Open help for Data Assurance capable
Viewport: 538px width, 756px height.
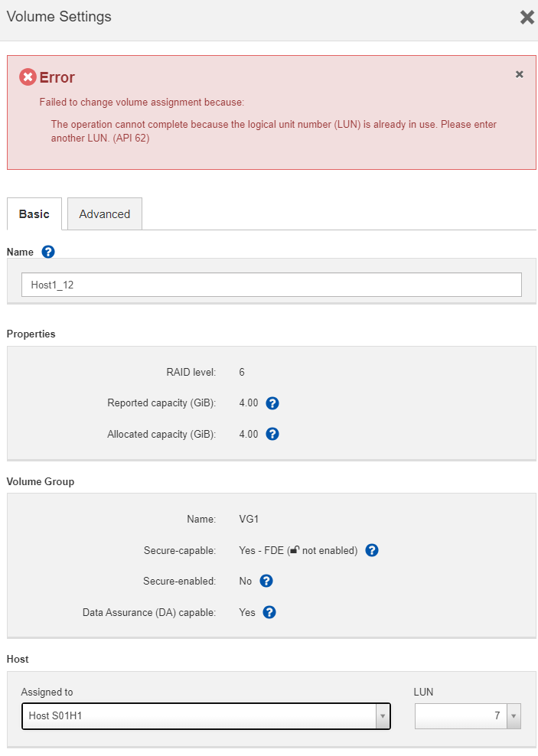click(269, 612)
